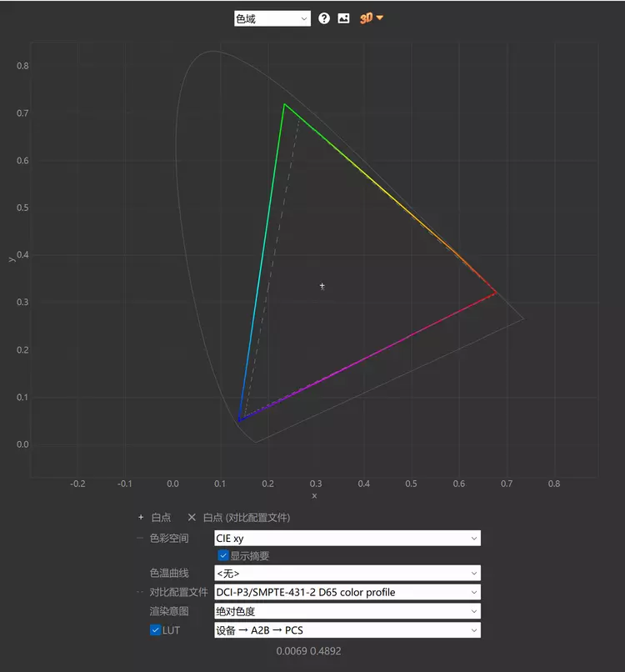625x672 pixels.
Task: Uncheck the 显示摘要 checkbox
Action: point(223,556)
